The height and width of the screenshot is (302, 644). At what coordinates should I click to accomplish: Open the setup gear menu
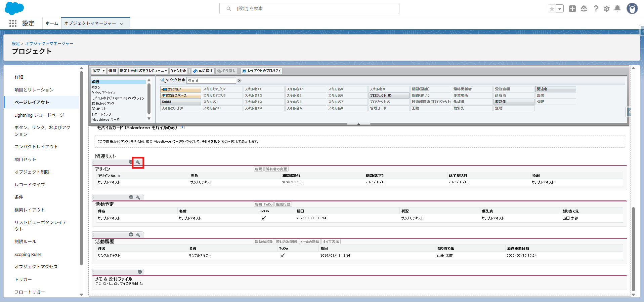606,9
